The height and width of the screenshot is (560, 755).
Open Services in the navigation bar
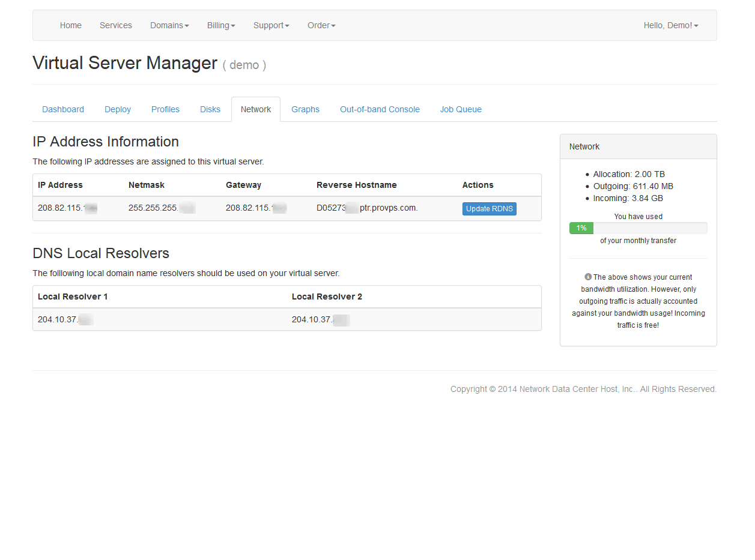116,25
